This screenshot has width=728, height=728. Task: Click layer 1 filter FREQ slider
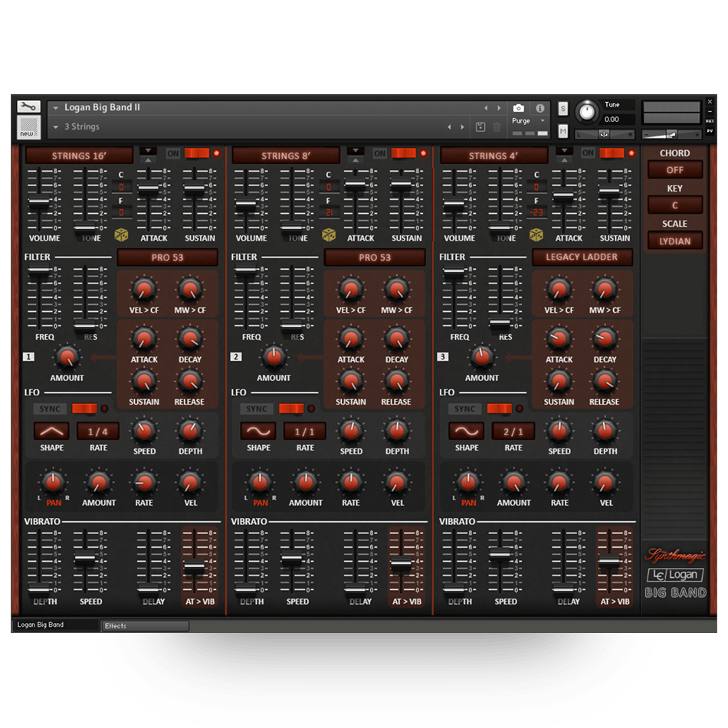[39, 271]
